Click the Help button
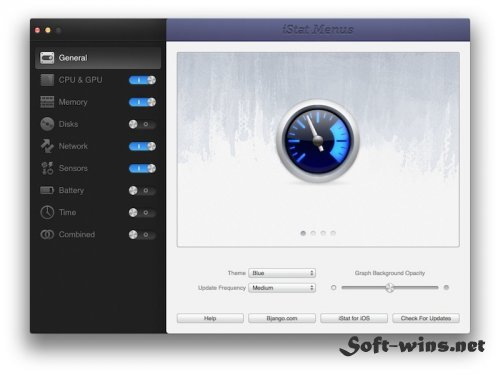 pos(210,318)
